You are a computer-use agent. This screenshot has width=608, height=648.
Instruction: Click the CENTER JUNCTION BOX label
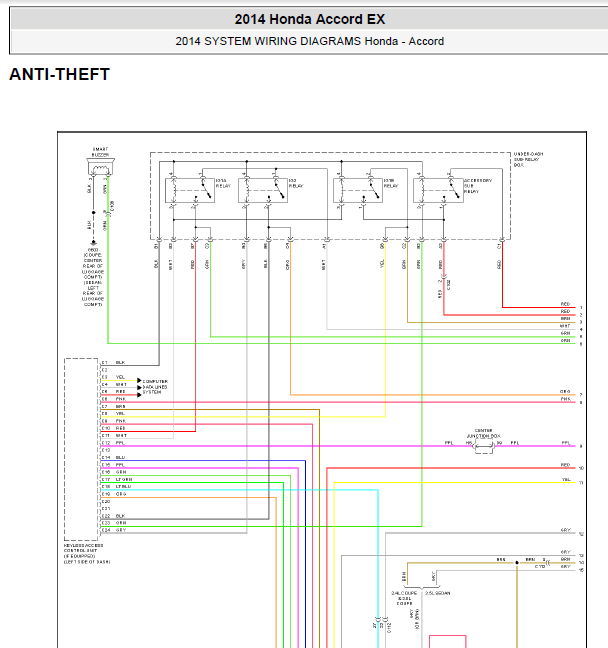(x=483, y=433)
